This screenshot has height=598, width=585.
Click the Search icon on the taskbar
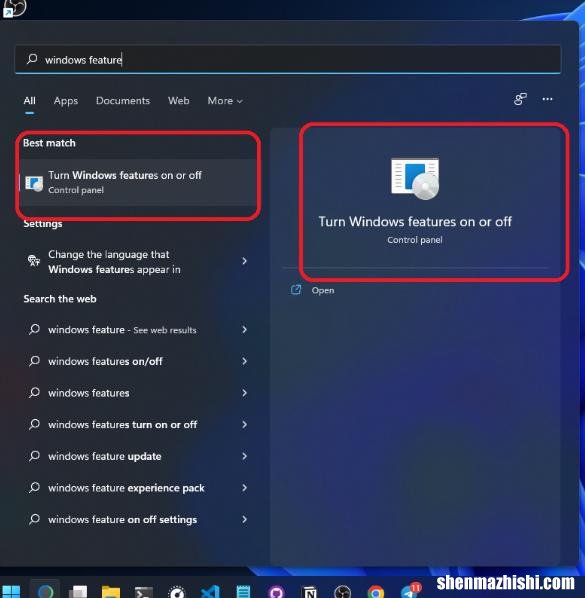pos(45,591)
